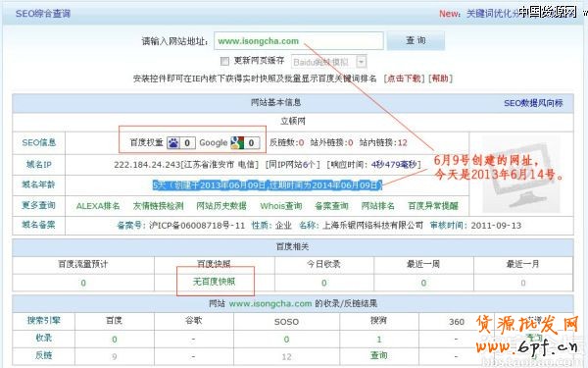Open the Baidu spider simulation dropdown
The image size is (588, 368).
[x=329, y=62]
